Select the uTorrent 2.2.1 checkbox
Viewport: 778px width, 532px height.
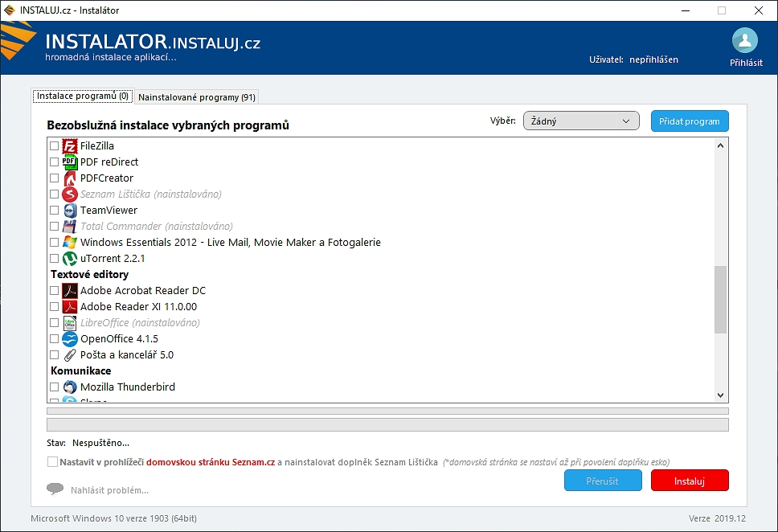tap(55, 259)
